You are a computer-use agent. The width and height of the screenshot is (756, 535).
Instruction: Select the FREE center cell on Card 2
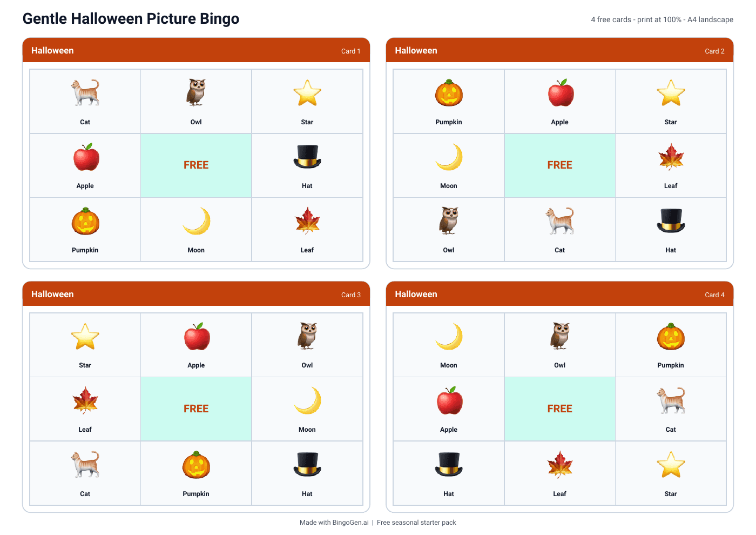560,165
